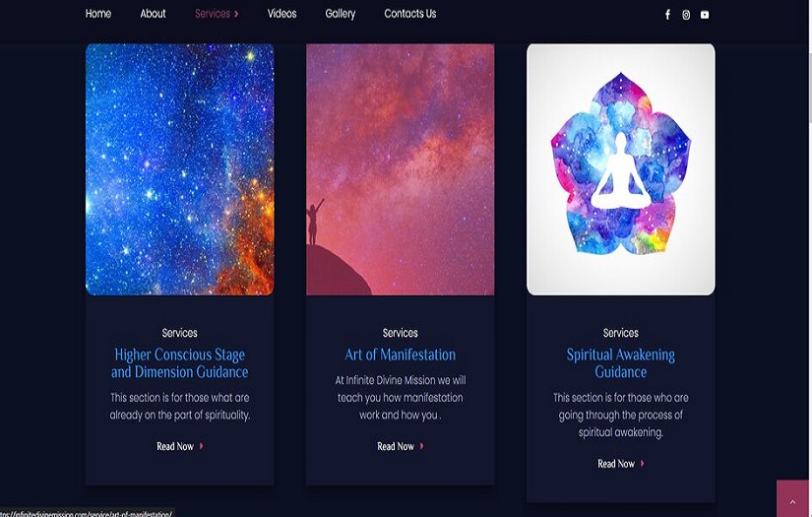Expand the Services menu chevron

pyautogui.click(x=236, y=14)
